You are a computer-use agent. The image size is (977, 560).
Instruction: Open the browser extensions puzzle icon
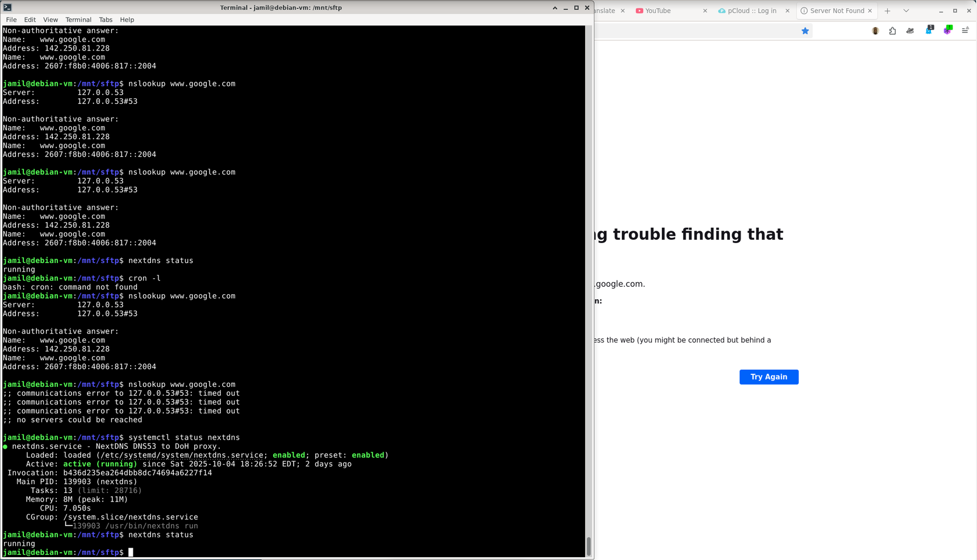click(892, 31)
